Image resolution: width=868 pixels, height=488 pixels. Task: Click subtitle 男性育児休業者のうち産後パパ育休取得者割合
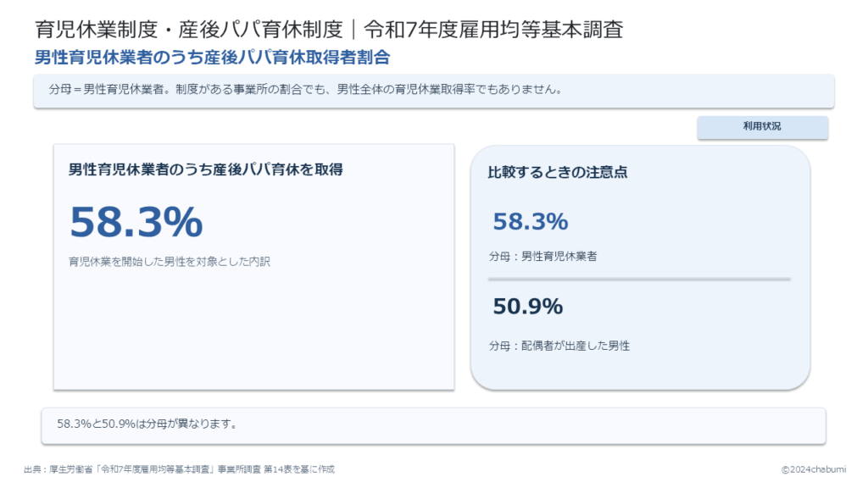pyautogui.click(x=212, y=57)
